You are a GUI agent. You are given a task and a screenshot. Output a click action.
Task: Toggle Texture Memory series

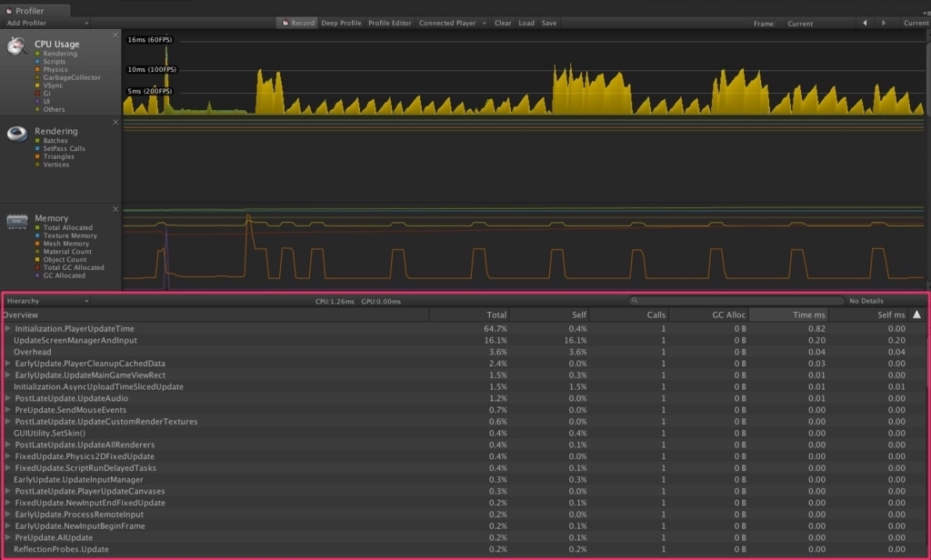point(37,235)
